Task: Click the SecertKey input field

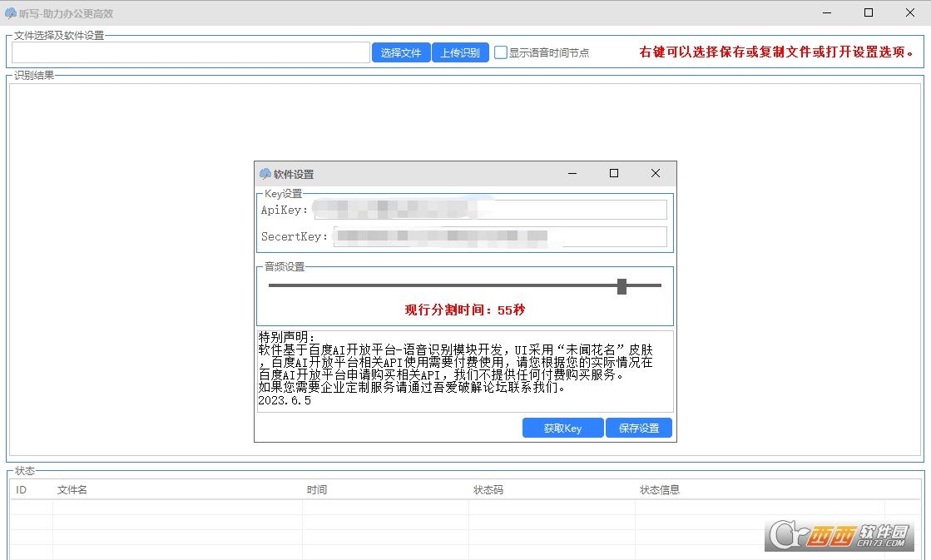Action: coord(500,236)
